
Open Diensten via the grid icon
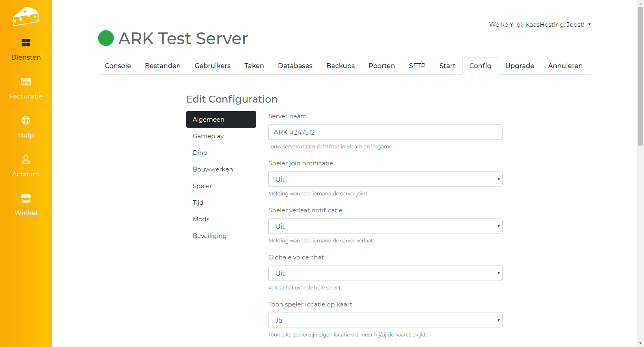[26, 43]
